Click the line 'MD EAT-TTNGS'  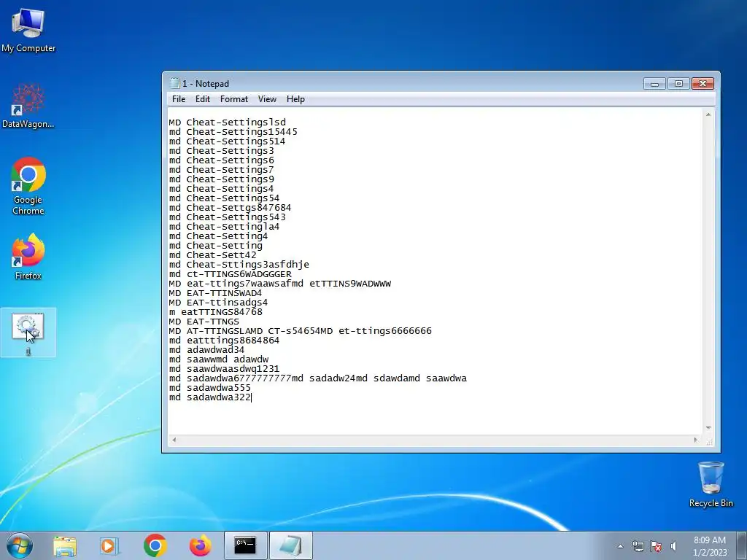[x=204, y=322]
